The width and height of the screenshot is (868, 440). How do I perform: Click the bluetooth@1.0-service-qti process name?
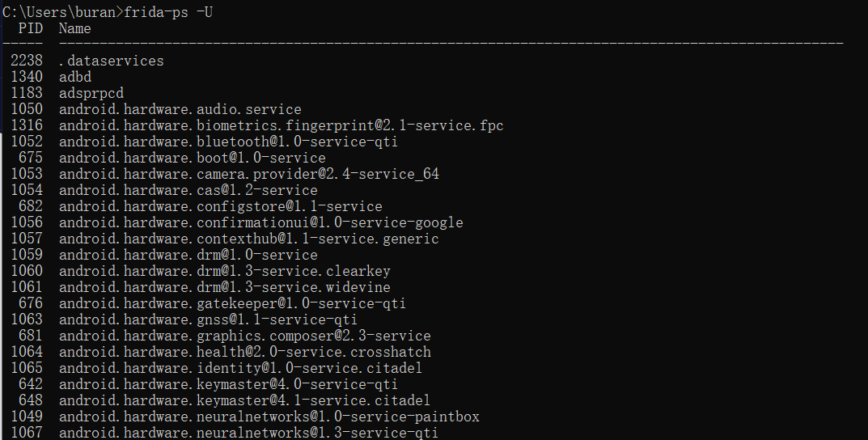(x=228, y=142)
